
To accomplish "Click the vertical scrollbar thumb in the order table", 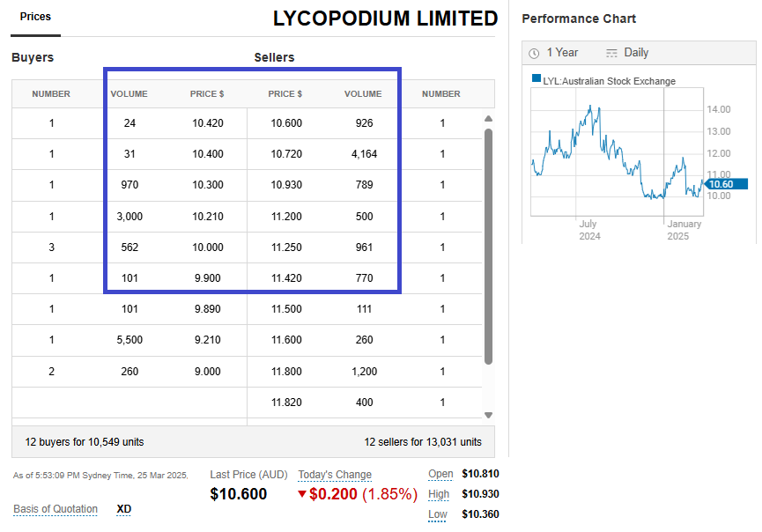I will [489, 247].
